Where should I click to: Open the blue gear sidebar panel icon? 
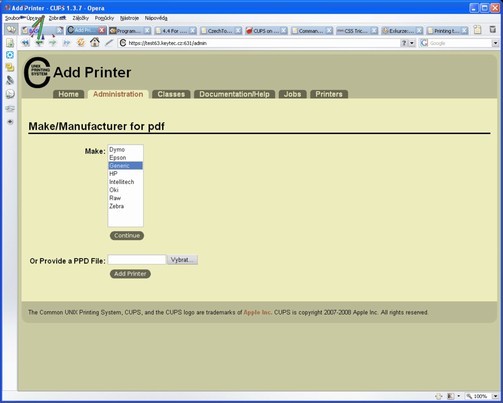click(10, 55)
